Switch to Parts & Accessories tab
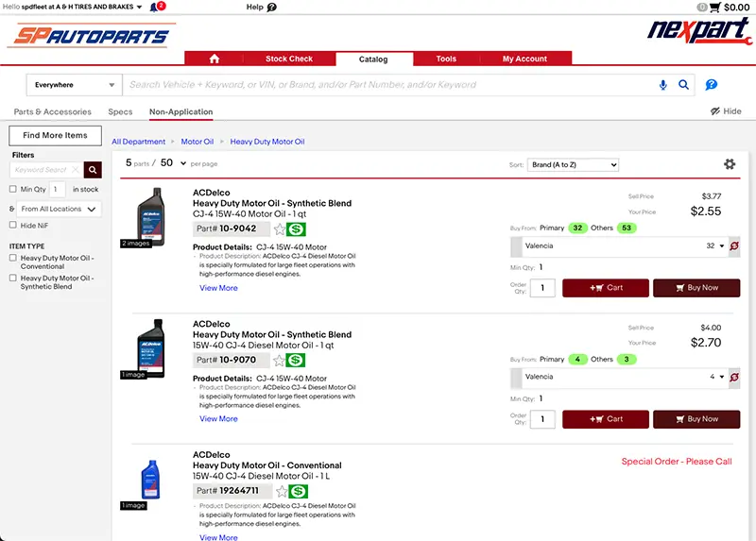This screenshot has height=541, width=756. coord(53,111)
